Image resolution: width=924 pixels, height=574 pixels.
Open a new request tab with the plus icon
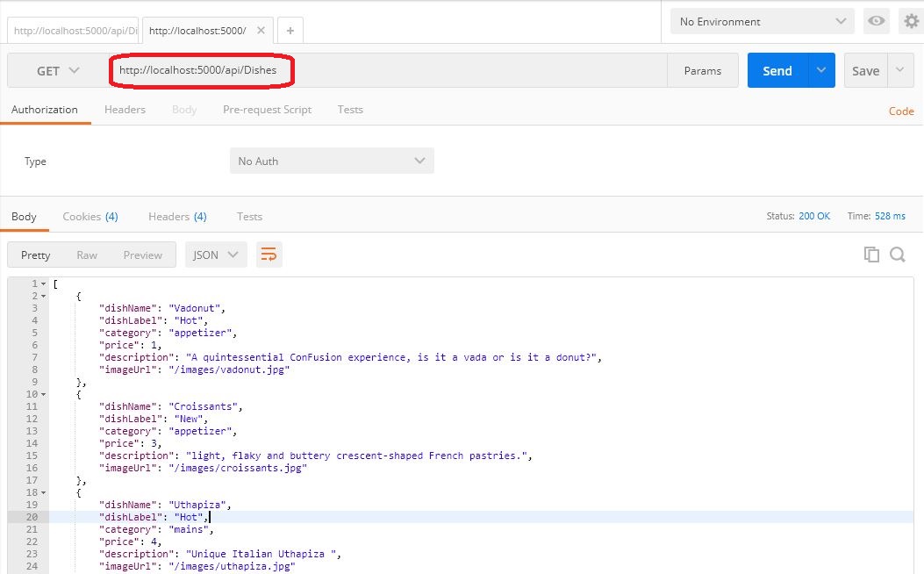coord(290,29)
